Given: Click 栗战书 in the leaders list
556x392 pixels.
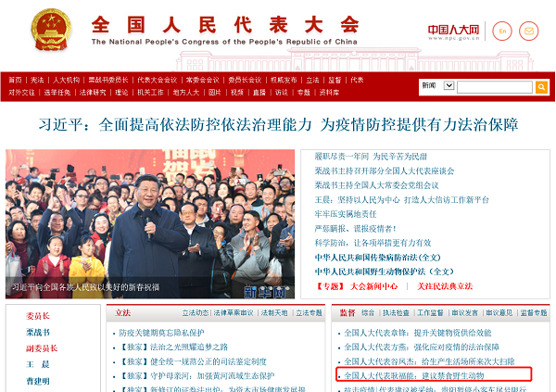Looking at the screenshot, I should tap(38, 332).
